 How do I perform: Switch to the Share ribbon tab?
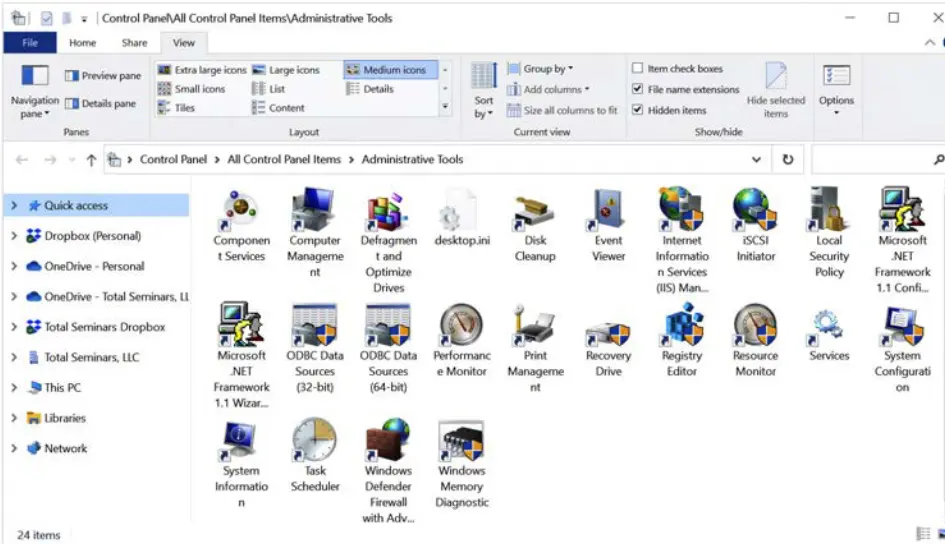pos(134,43)
